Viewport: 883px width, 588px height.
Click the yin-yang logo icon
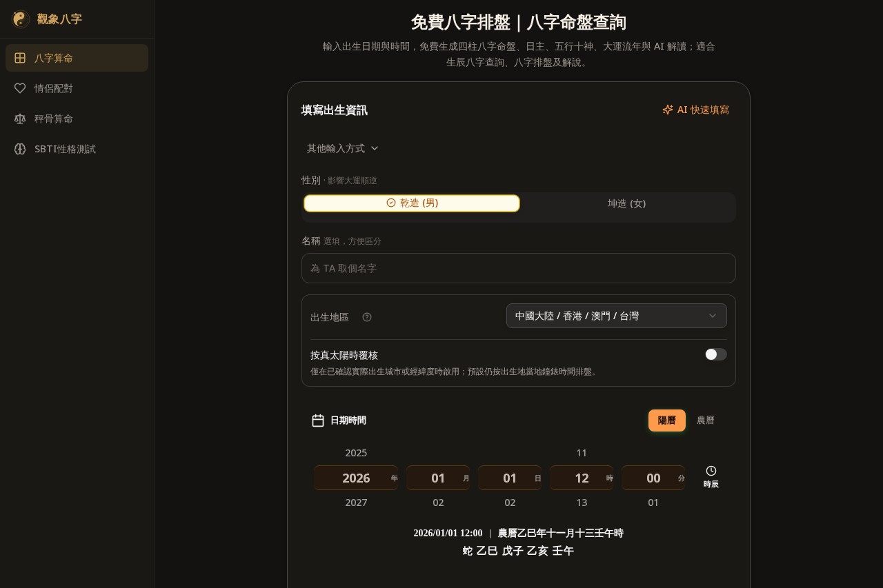pyautogui.click(x=21, y=19)
